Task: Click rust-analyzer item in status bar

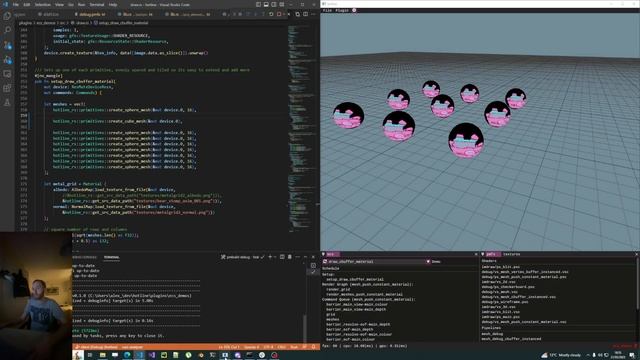Action: 133,347
